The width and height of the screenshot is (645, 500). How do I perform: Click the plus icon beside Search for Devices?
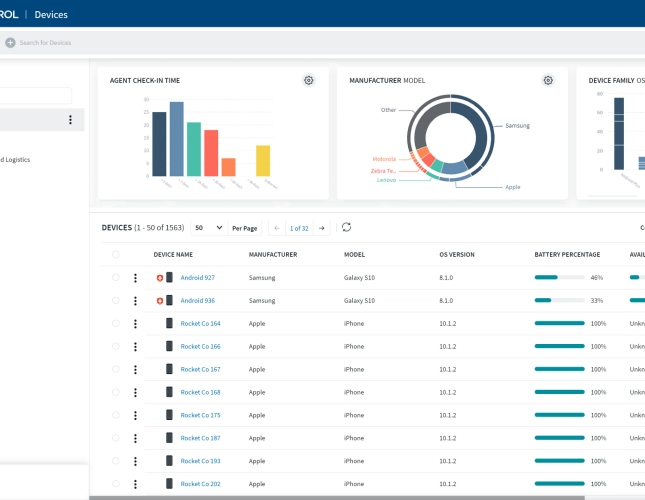pyautogui.click(x=10, y=42)
